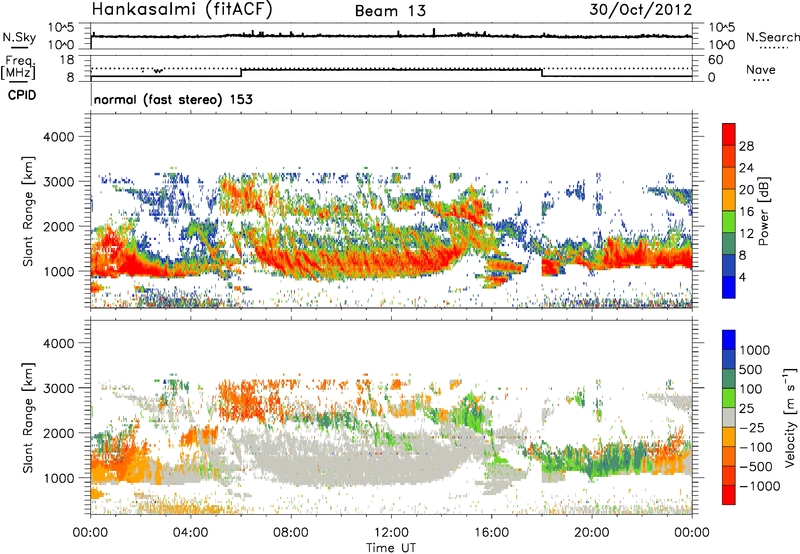The width and height of the screenshot is (800, 554).
Task: Click the Hankasalmi (fitACF) title
Action: point(182,9)
